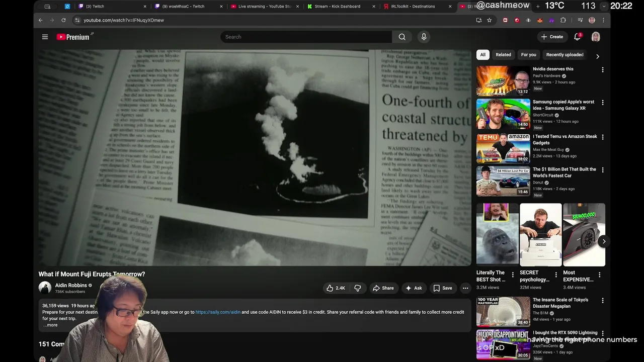
Task: Expand description with ...more
Action: tap(50, 325)
